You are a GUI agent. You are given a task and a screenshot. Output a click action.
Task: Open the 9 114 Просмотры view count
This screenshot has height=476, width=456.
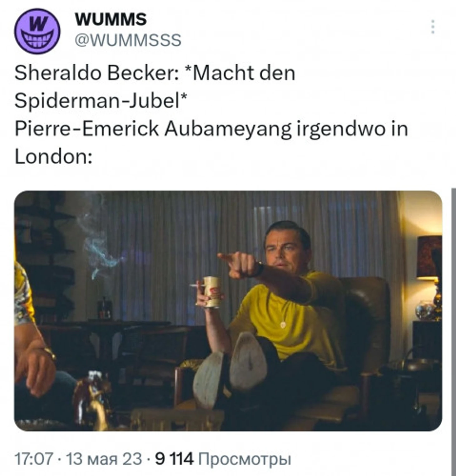pos(223,459)
